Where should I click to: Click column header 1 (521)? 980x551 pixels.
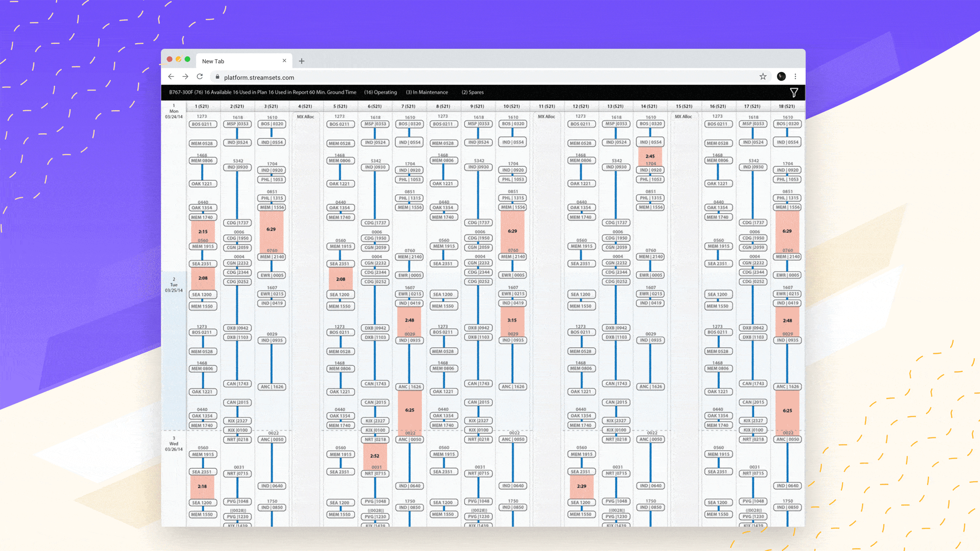click(x=202, y=106)
